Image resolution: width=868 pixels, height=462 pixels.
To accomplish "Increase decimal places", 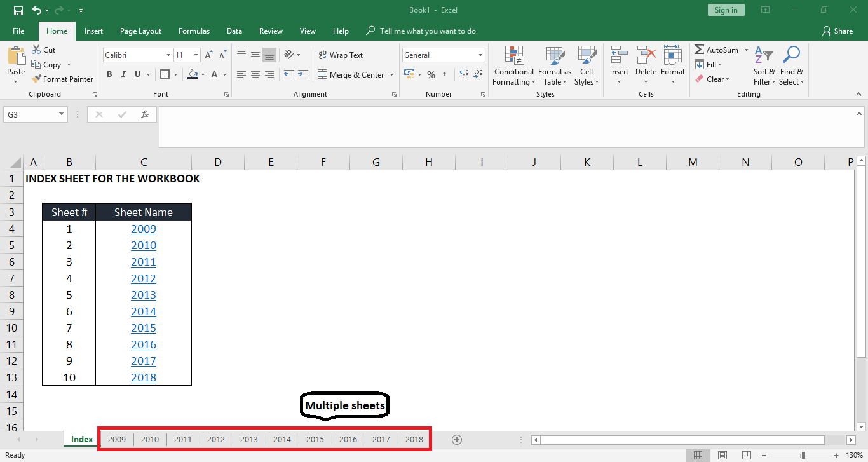I will pyautogui.click(x=463, y=74).
